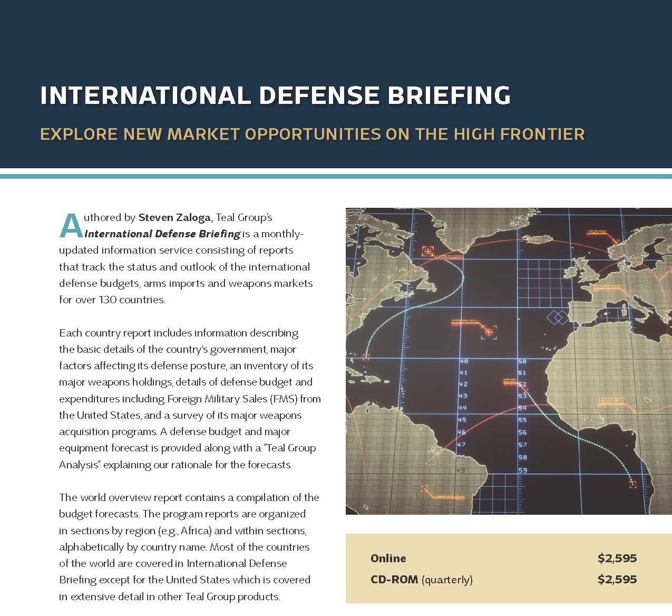672x616 pixels.
Task: Click the paragraph starting 'The world overview report'
Action: pyautogui.click(x=189, y=546)
